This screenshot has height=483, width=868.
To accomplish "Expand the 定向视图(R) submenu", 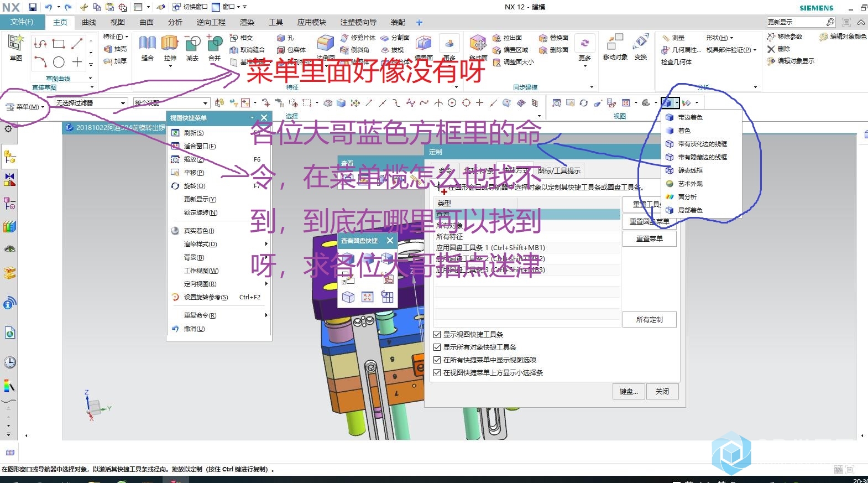I will click(220, 284).
